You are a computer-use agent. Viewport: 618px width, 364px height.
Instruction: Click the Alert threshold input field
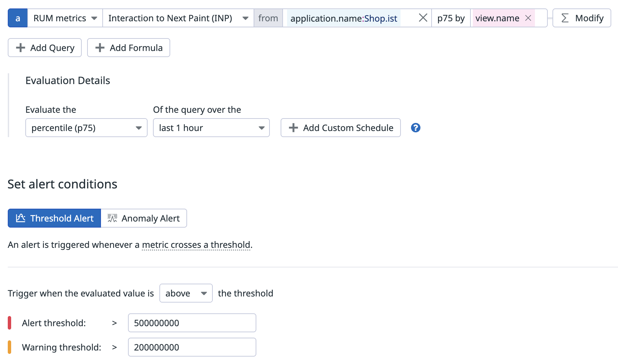(x=192, y=323)
